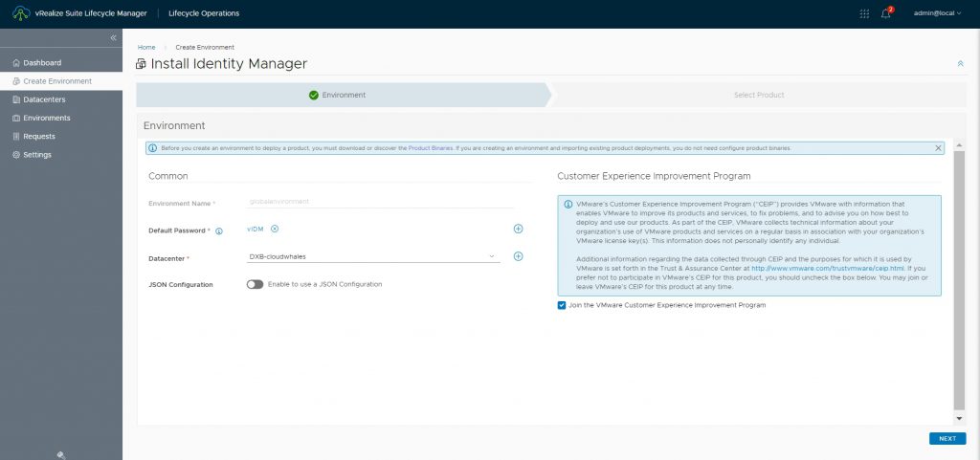
Task: Click the NEXT button
Action: tap(947, 439)
